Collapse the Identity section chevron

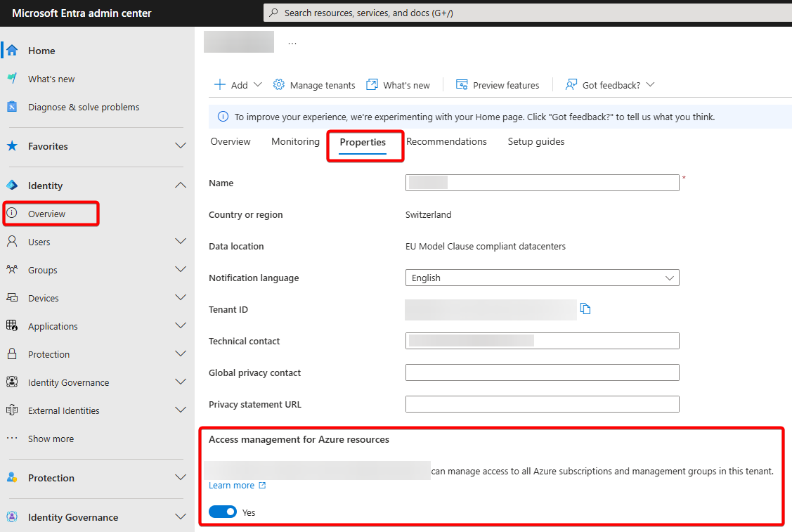pyautogui.click(x=181, y=185)
